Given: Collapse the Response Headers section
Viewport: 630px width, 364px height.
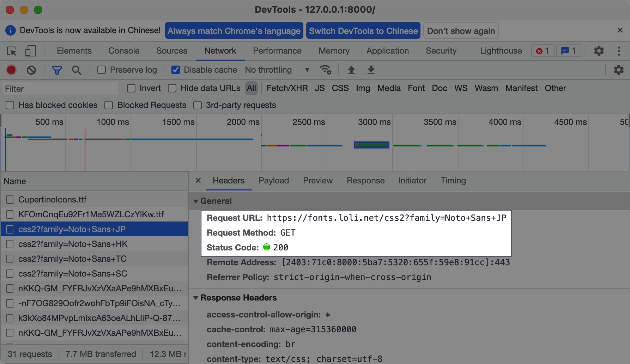Looking at the screenshot, I should point(196,298).
